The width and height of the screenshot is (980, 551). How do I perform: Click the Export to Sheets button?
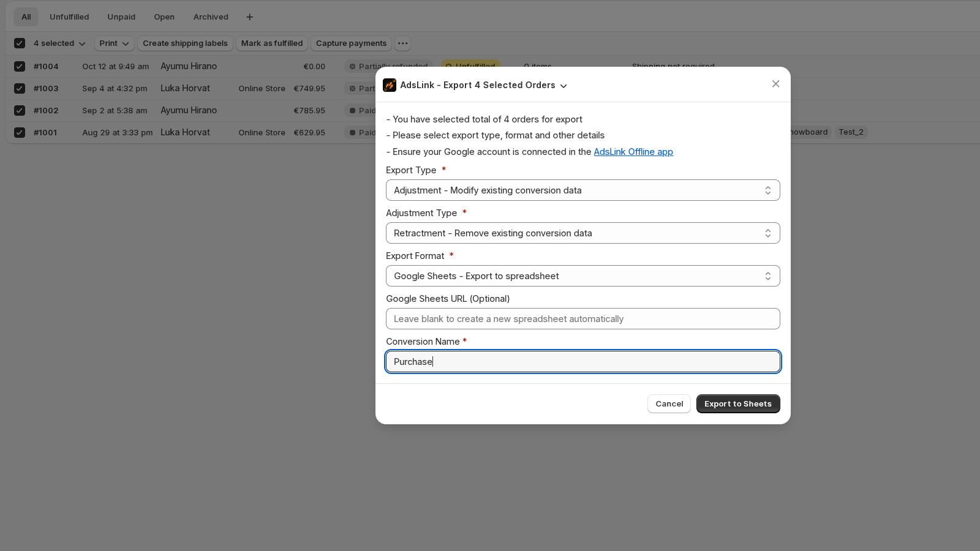(737, 403)
